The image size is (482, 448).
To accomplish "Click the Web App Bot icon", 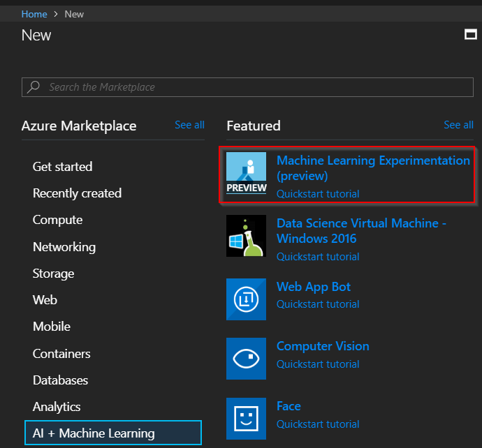I will 246,299.
